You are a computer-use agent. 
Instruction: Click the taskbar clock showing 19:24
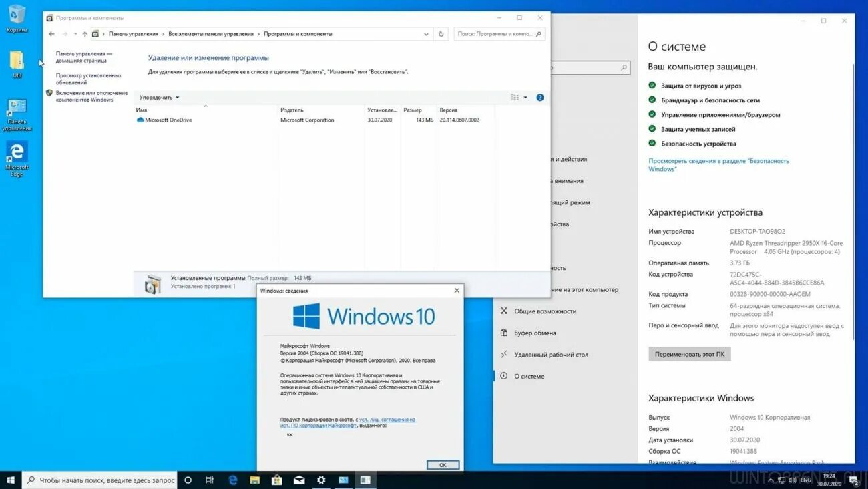pyautogui.click(x=829, y=480)
